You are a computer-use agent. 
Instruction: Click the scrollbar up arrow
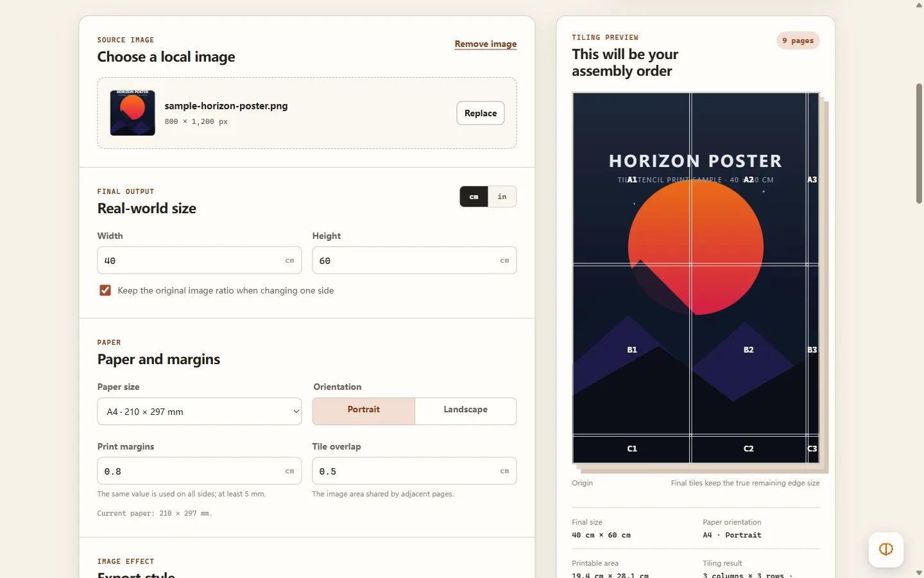point(919,5)
